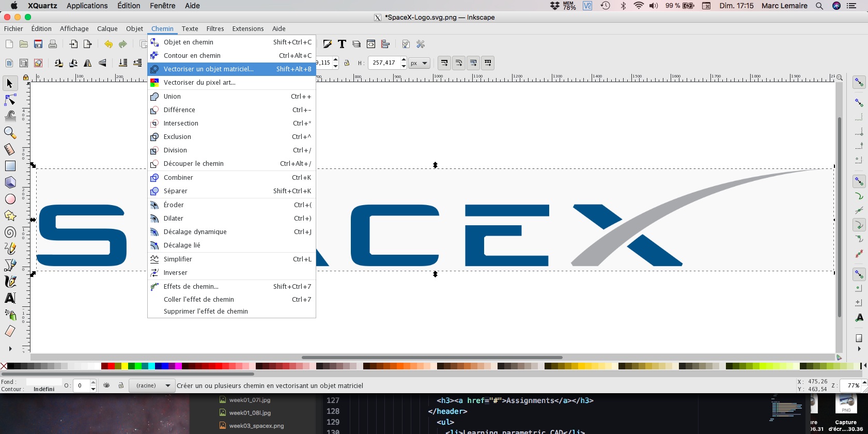
Task: Select the arrow selection tool
Action: click(10, 83)
